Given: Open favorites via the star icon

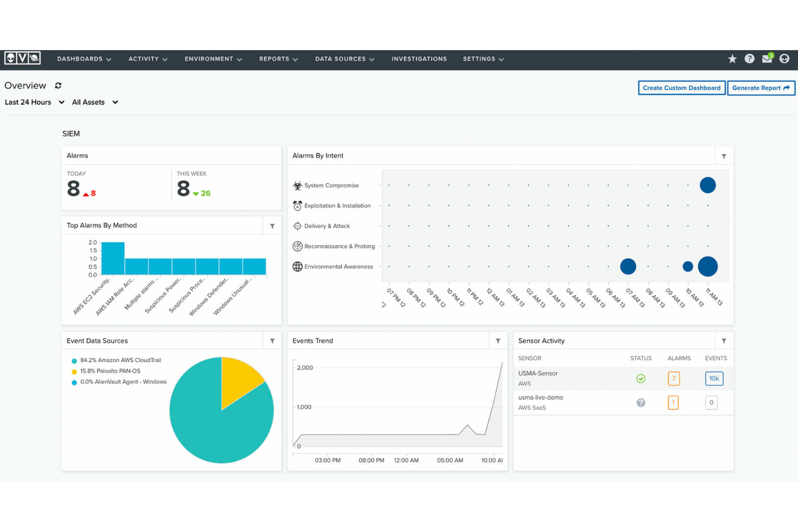Looking at the screenshot, I should [732, 59].
